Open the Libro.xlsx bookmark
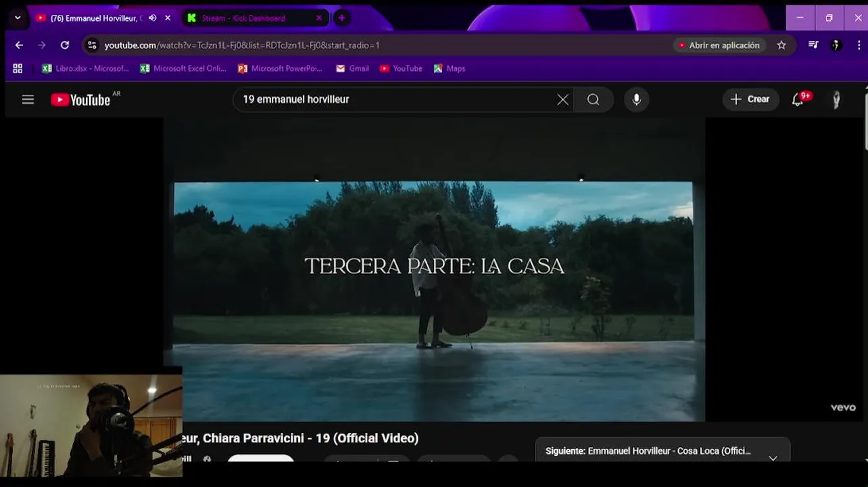 click(85, 68)
